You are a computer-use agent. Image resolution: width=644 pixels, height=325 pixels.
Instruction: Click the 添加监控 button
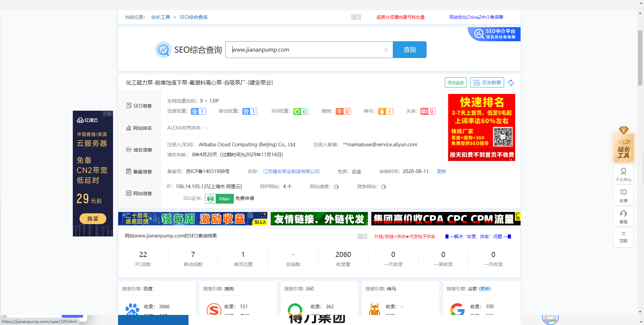point(455,83)
